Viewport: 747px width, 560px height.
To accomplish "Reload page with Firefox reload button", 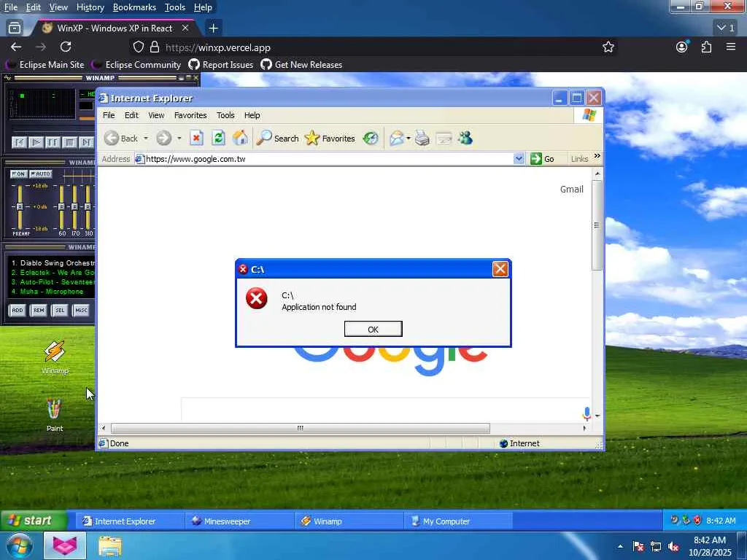I will coord(66,47).
